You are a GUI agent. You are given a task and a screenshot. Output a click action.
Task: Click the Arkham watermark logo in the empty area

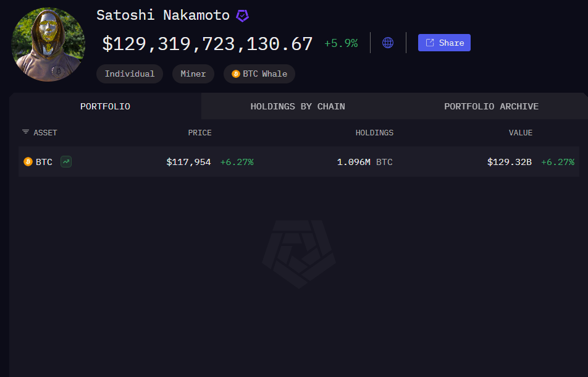[x=299, y=253]
